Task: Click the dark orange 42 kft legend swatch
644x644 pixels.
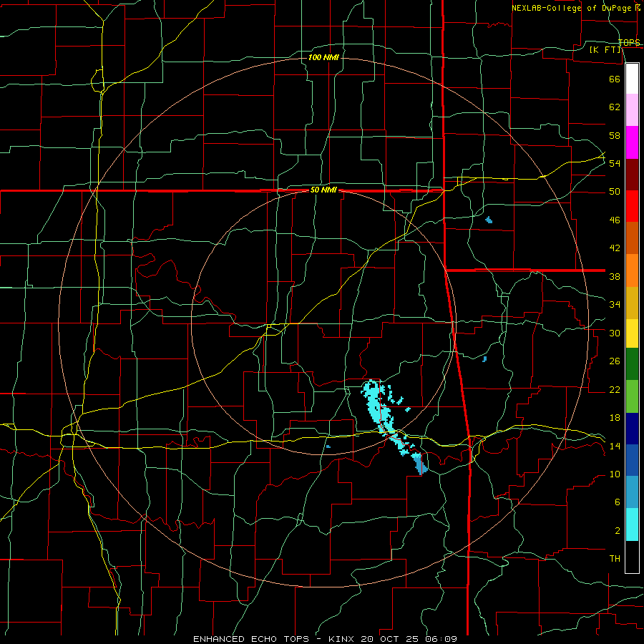Action: 632,238
